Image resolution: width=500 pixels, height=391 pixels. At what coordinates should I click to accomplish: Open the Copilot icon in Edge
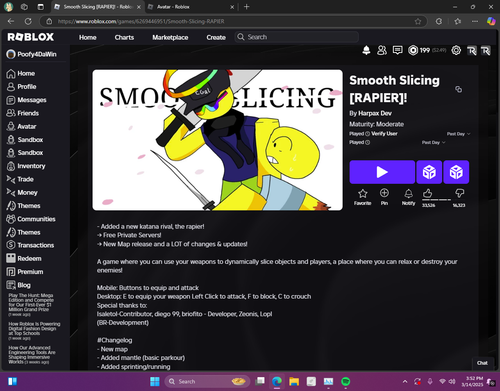[x=491, y=21]
